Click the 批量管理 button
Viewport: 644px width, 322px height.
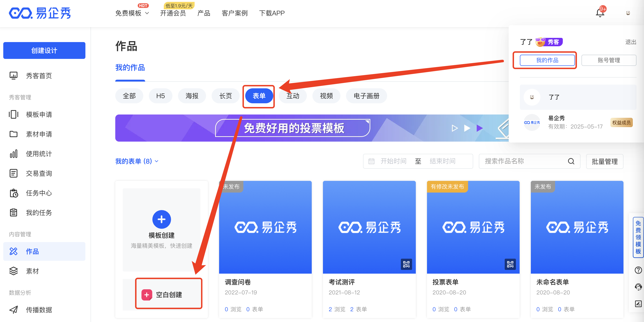click(605, 161)
